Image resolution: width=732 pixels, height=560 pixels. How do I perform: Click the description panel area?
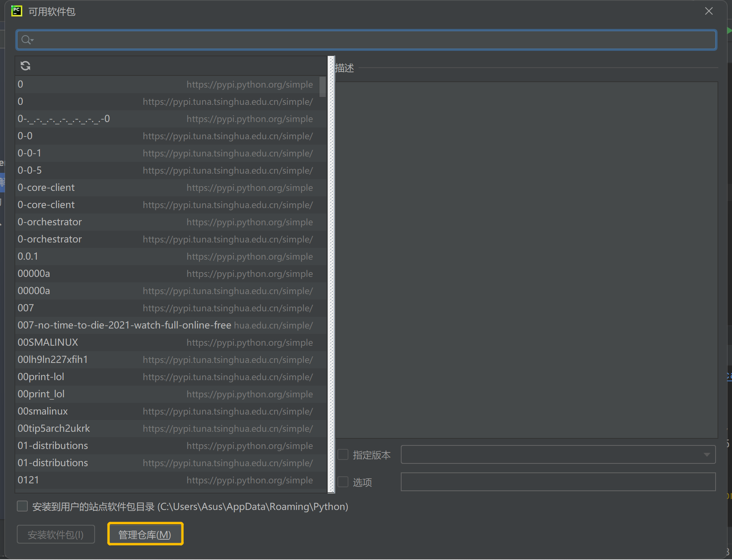tap(526, 260)
